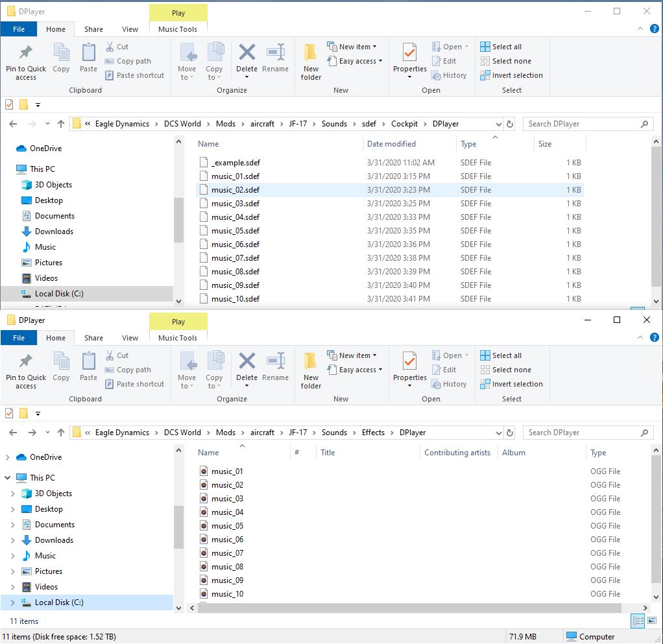Select Videos in bottom window navigation pane
This screenshot has height=644, width=663.
pos(46,587)
